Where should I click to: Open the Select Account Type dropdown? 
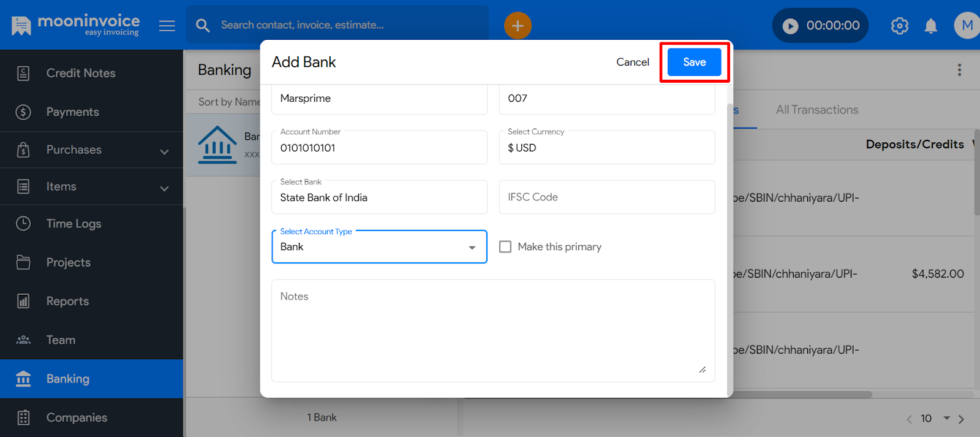click(x=379, y=247)
